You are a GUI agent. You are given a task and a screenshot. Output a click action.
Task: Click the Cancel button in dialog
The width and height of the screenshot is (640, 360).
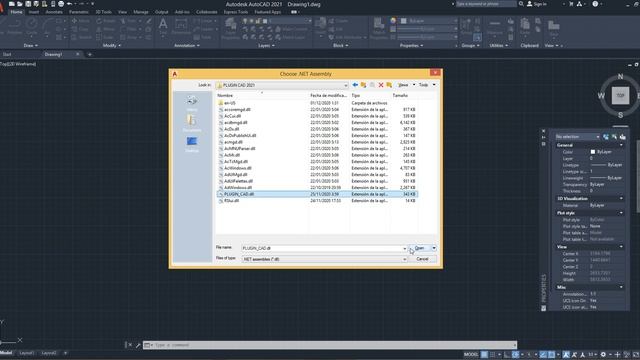(423, 259)
